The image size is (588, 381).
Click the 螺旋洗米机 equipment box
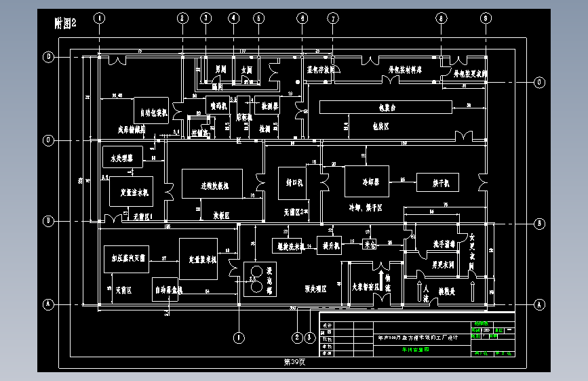click(288, 246)
